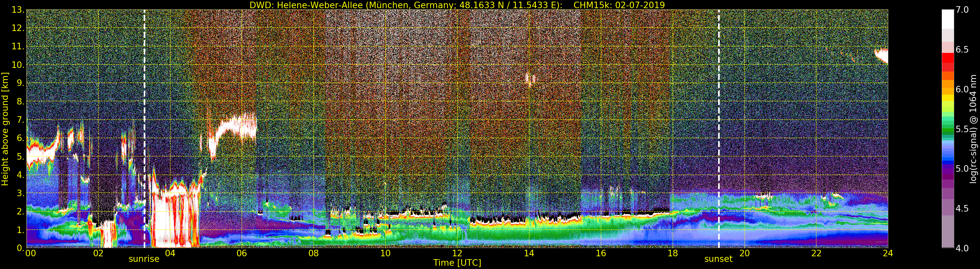The width and height of the screenshot is (980, 269).
Task: Click the colorbar tick label 5.0
Action: click(962, 168)
